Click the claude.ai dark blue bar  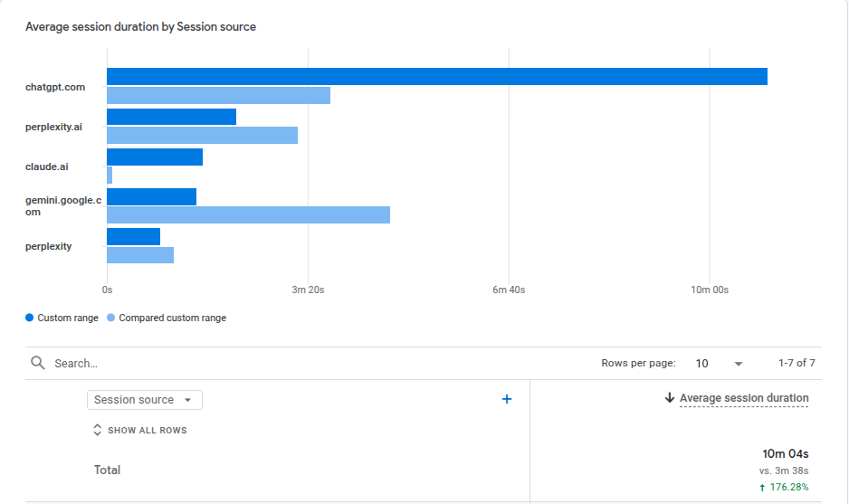click(155, 157)
